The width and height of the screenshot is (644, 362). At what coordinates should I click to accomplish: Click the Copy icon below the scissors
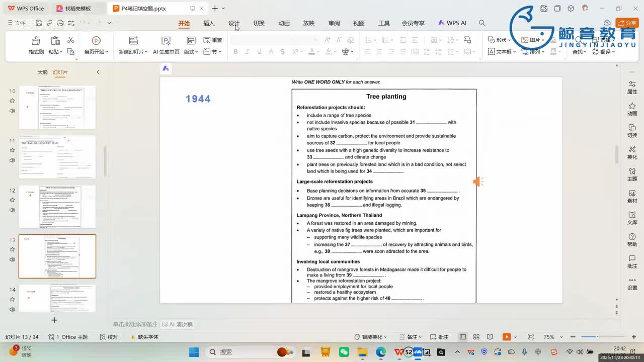click(70, 52)
